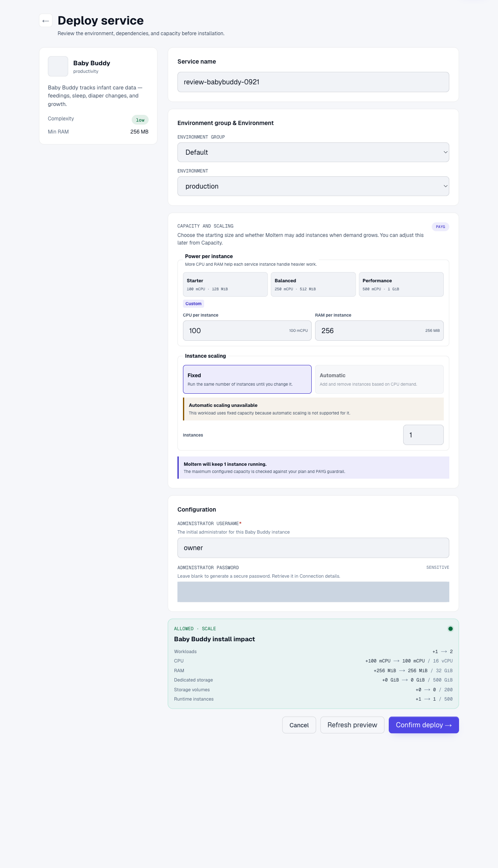Click the productivity category label
498x868 pixels.
pyautogui.click(x=86, y=71)
